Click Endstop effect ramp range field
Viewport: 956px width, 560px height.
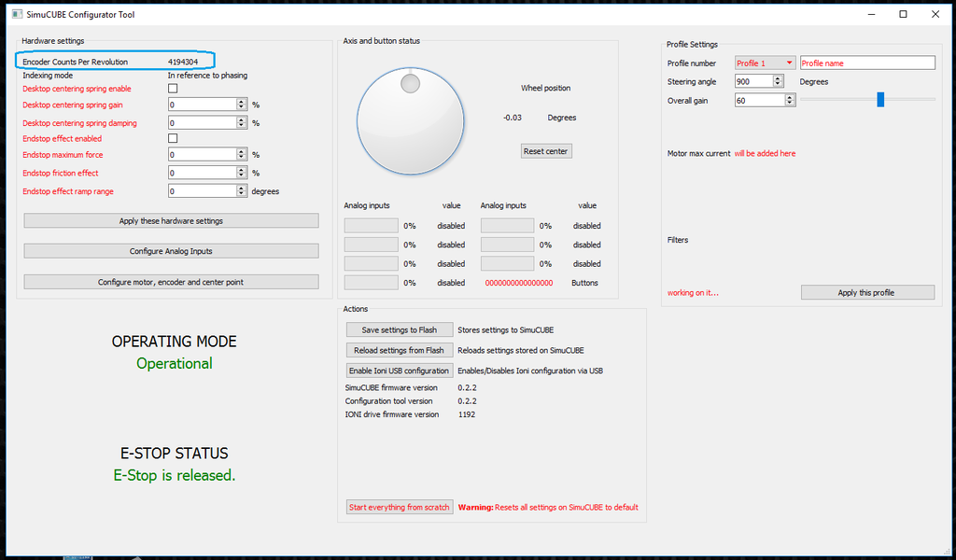click(203, 190)
